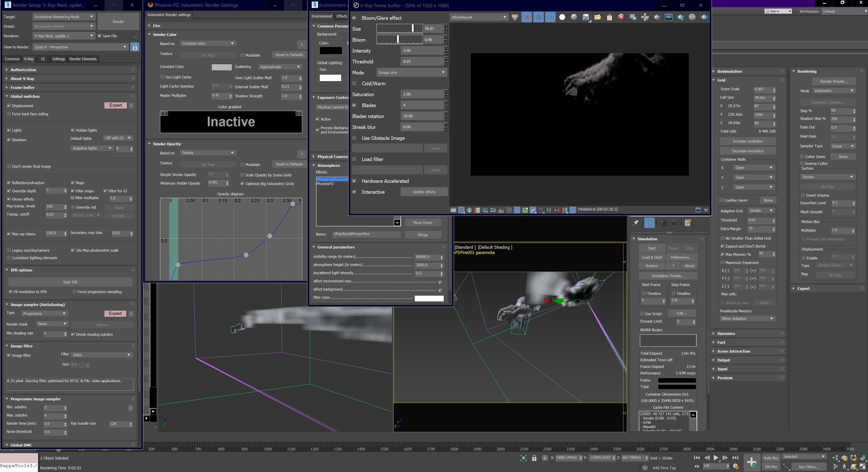Render last with rightmost teapot icon

coord(704,17)
